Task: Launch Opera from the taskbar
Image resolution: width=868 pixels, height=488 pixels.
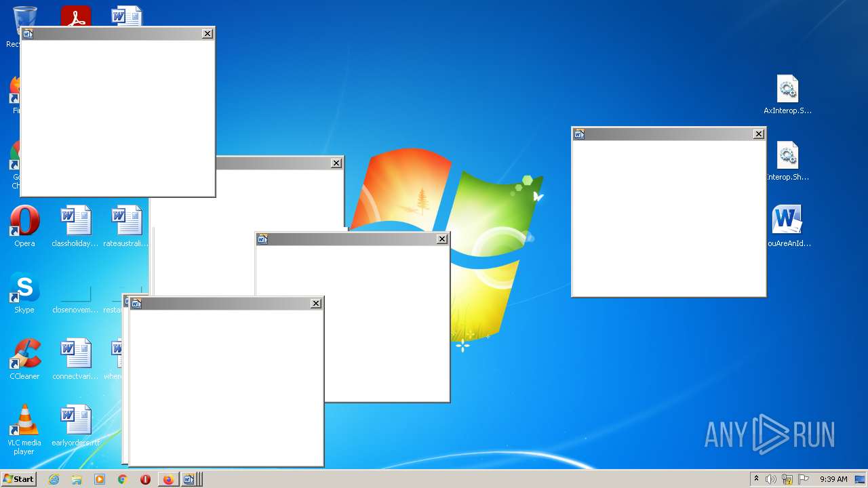Action: (145, 479)
